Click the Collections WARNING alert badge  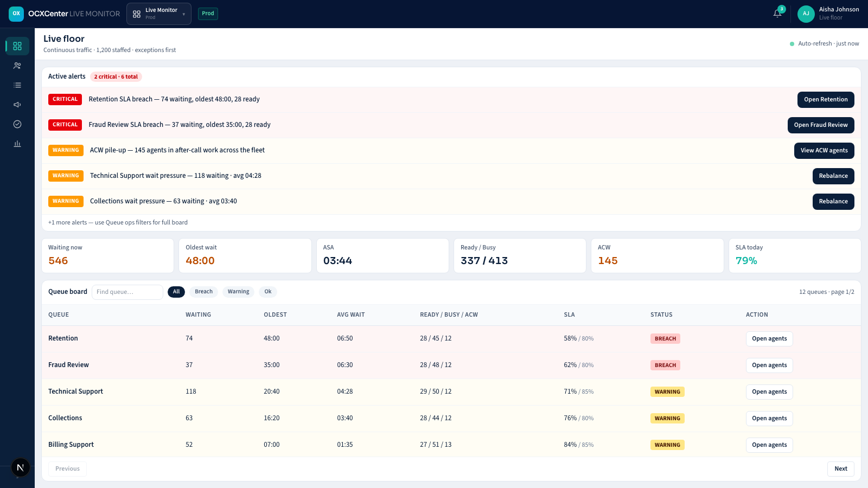pos(66,201)
